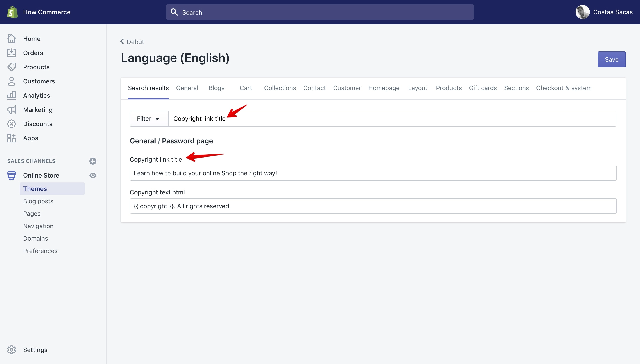Click the top Search bar
The image size is (640, 364).
320,12
